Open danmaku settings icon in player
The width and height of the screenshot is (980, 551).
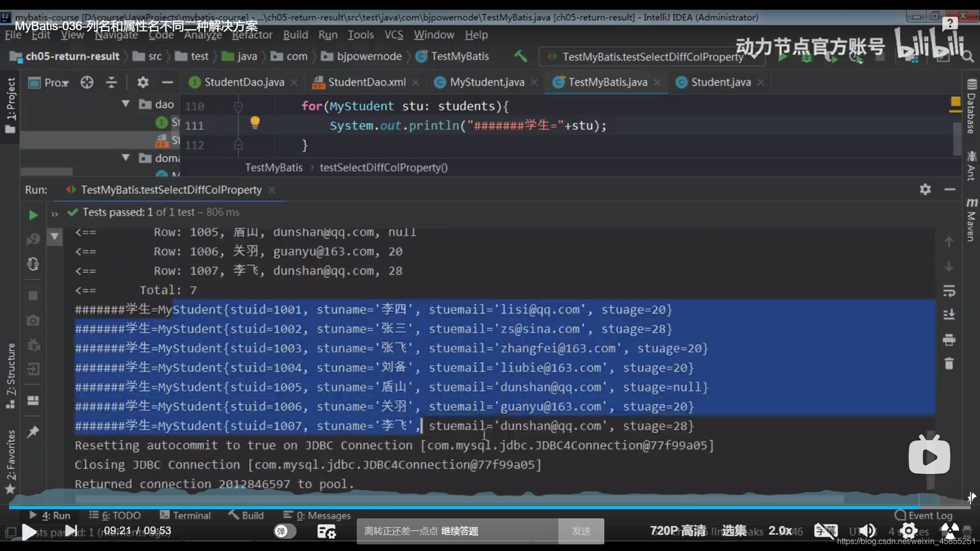click(326, 532)
